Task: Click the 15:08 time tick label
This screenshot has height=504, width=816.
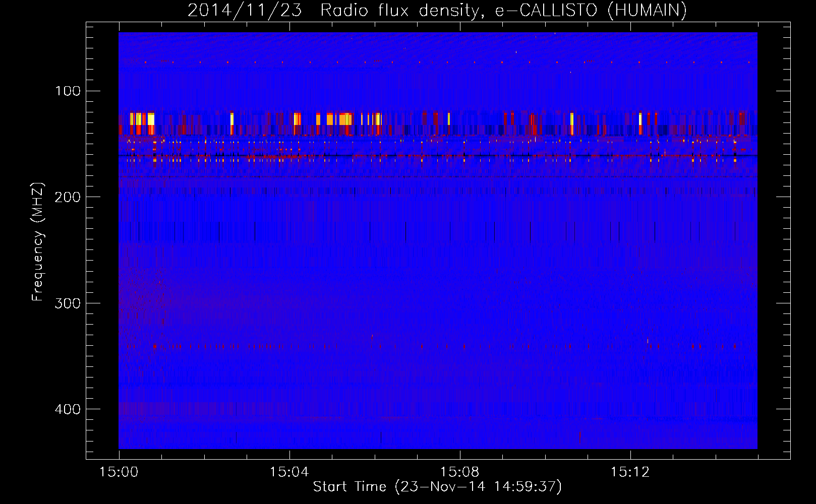Action: point(459,472)
